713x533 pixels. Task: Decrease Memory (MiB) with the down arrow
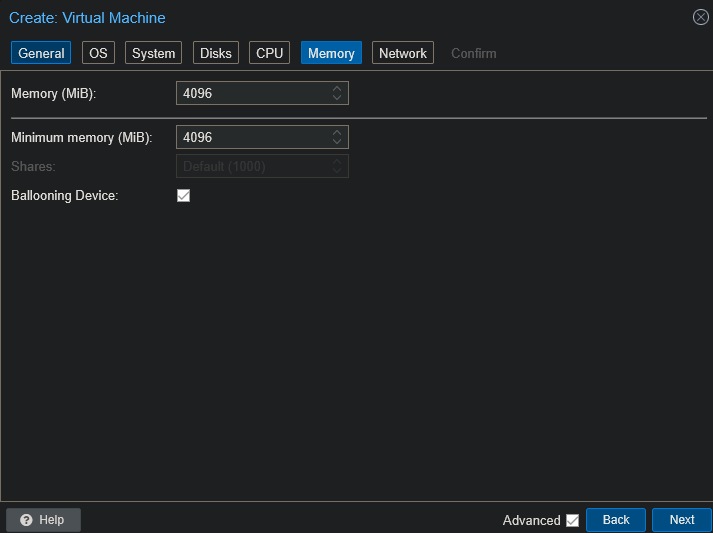click(x=338, y=99)
